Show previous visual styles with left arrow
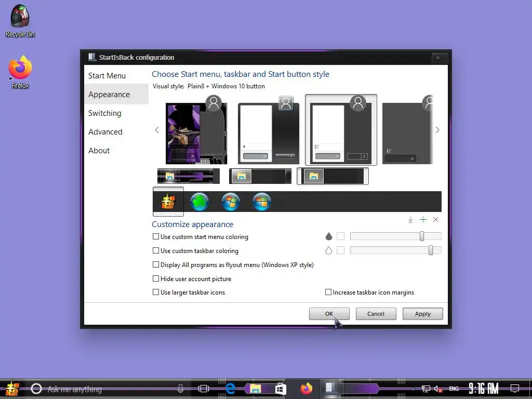 [x=157, y=130]
